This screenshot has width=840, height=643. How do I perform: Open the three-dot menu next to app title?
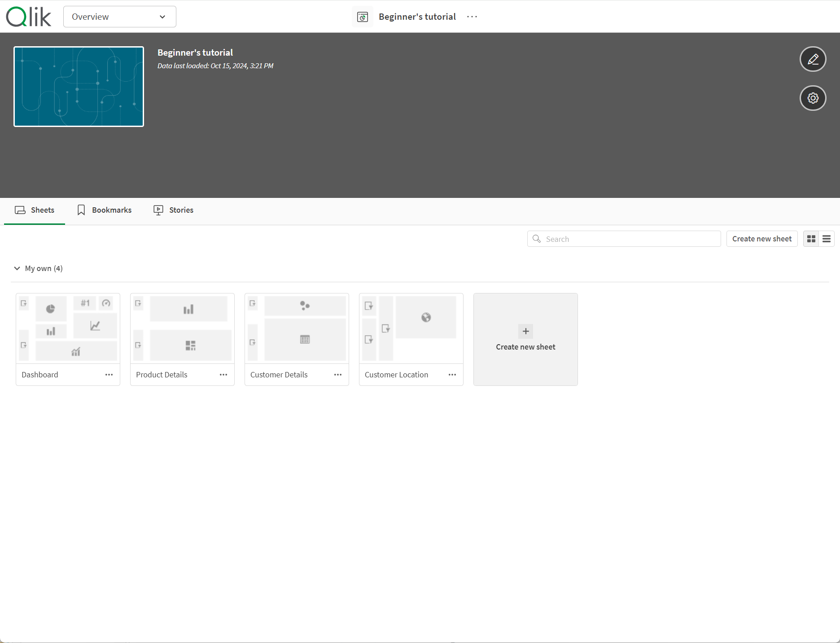[x=472, y=17]
